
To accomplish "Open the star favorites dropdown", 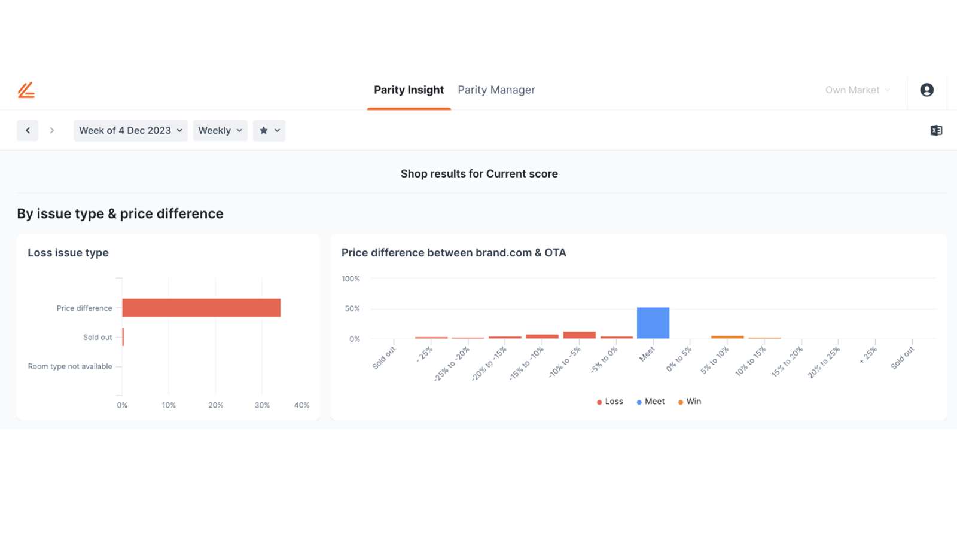I will point(269,130).
